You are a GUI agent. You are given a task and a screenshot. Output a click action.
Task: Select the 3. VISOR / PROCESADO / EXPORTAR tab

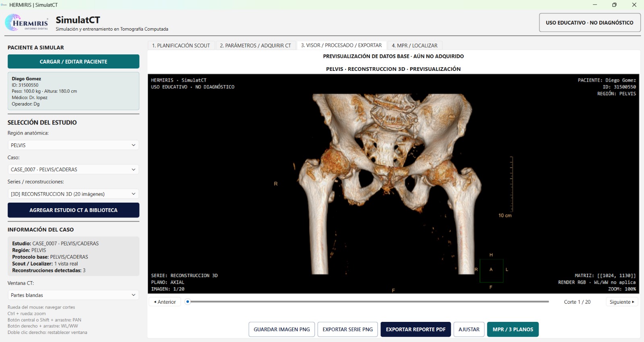tap(341, 46)
